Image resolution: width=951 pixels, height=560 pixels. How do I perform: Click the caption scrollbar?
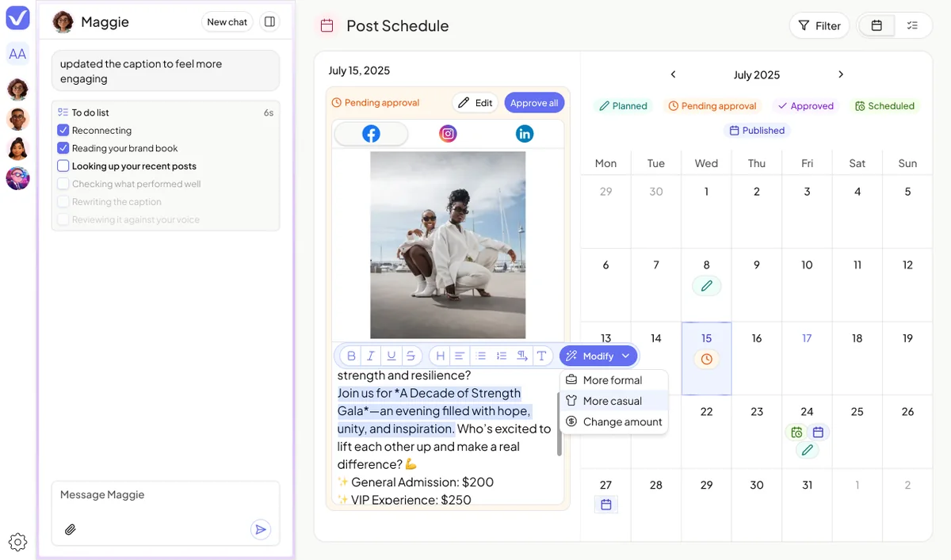(x=560, y=424)
